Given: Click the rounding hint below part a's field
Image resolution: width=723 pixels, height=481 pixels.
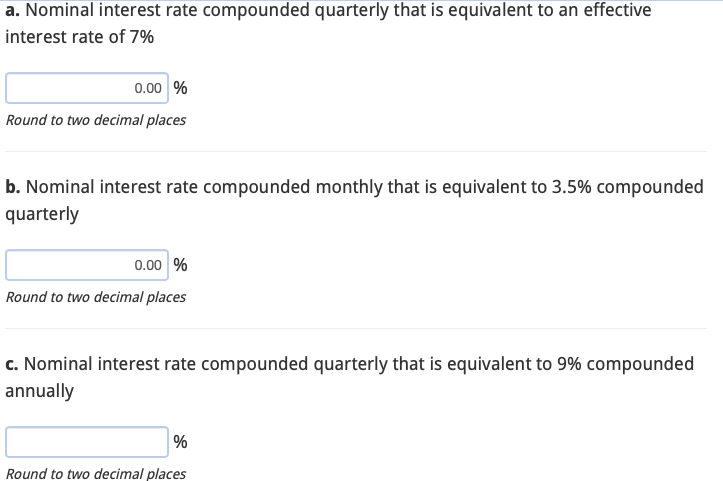Looking at the screenshot, I should coord(96,120).
